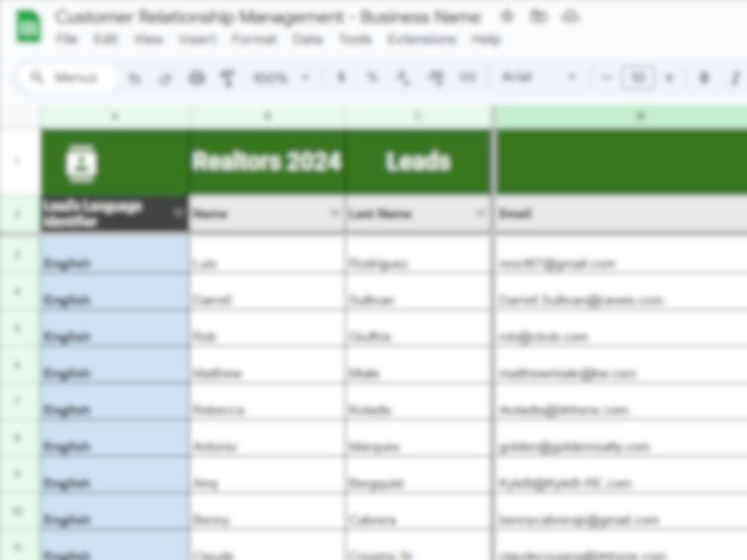Screen dimensions: 747x560
Task: Open the Format menu
Action: click(x=254, y=39)
